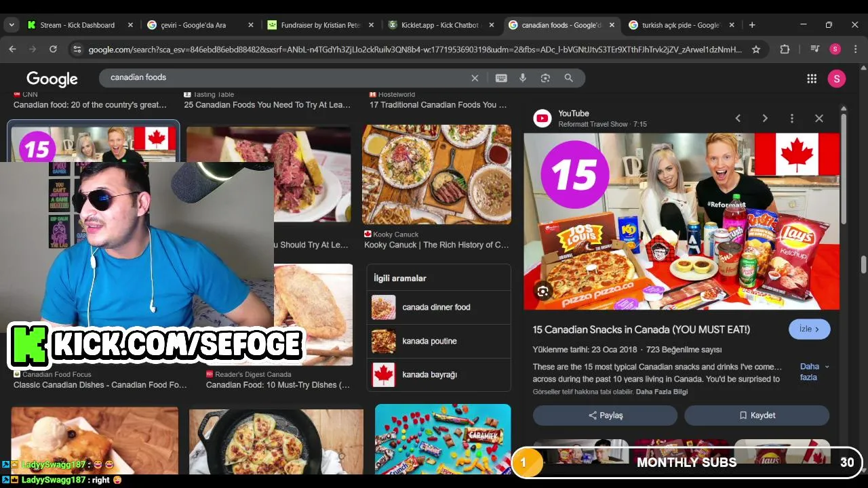
Task: Go back to the previous page
Action: coord(12,49)
